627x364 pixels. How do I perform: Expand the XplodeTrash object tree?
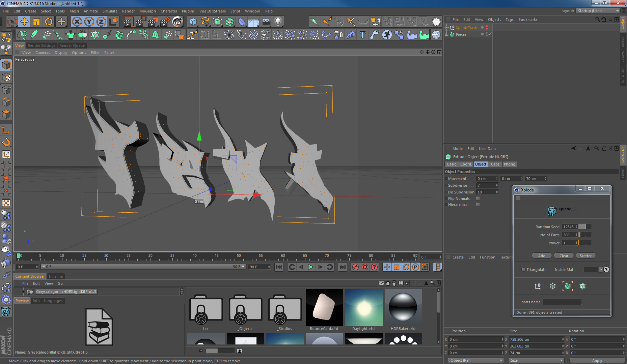[447, 28]
